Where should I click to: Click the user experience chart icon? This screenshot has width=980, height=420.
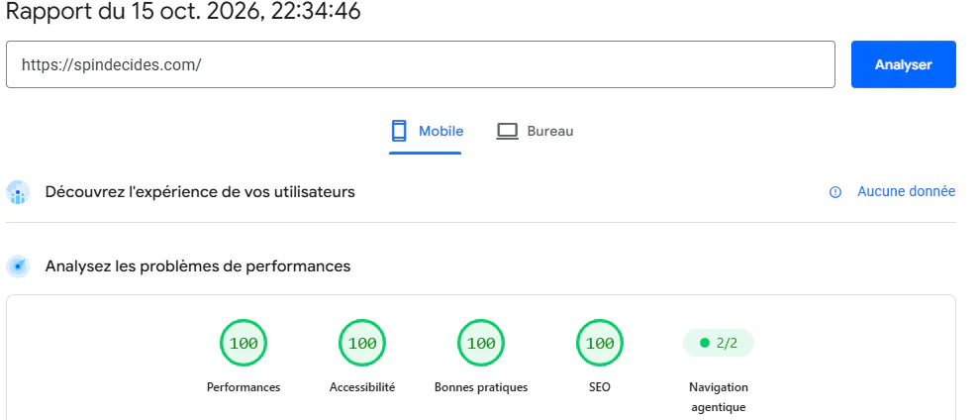(x=18, y=192)
